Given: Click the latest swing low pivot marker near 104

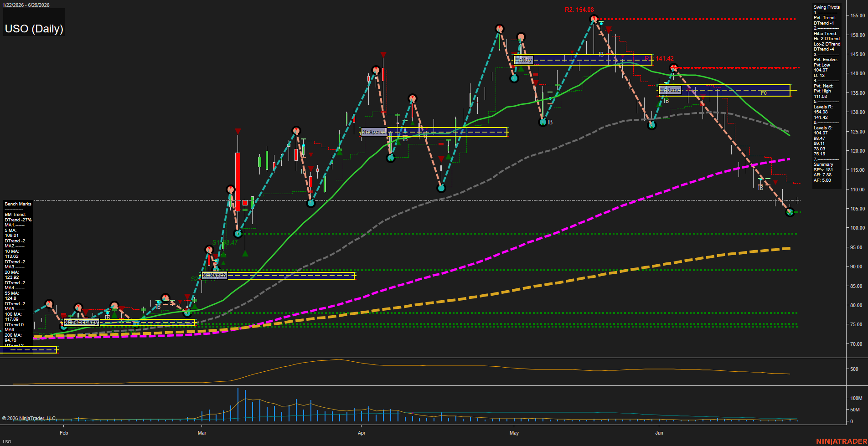Looking at the screenshot, I should pyautogui.click(x=790, y=212).
